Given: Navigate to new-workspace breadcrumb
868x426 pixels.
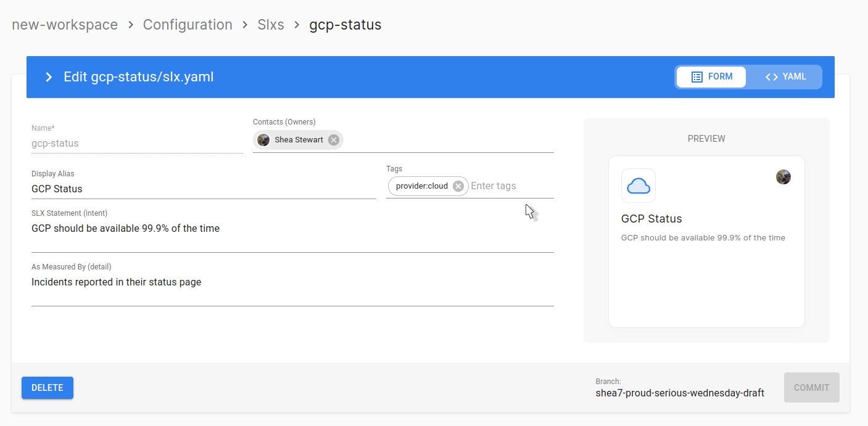Looking at the screenshot, I should (x=65, y=25).
